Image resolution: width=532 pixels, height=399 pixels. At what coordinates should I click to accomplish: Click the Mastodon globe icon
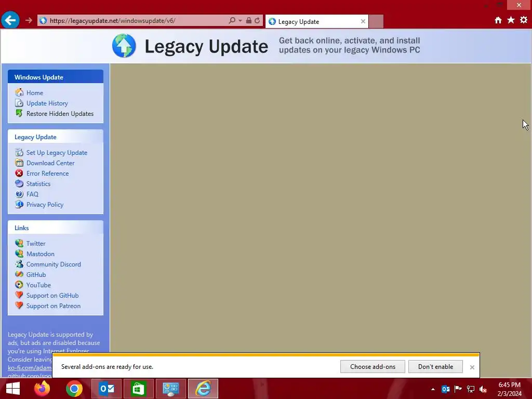[x=19, y=254]
